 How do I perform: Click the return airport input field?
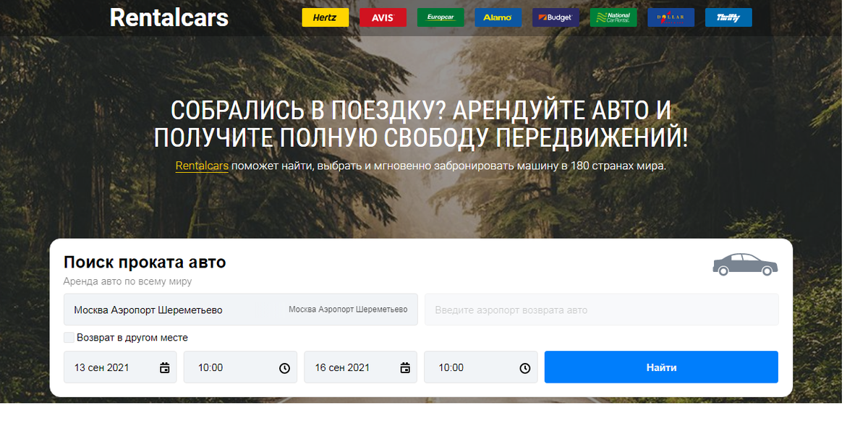click(602, 309)
